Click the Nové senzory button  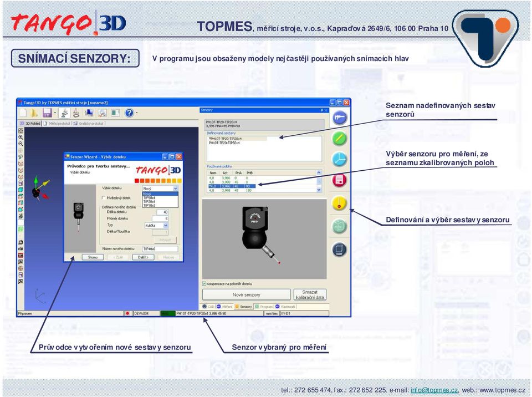246,295
